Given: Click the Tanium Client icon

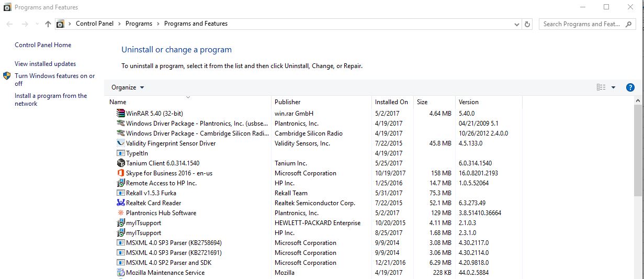Looking at the screenshot, I should (121, 163).
